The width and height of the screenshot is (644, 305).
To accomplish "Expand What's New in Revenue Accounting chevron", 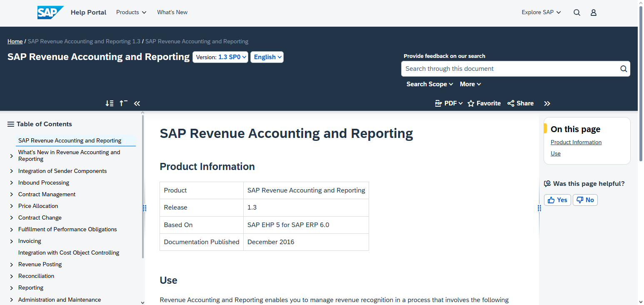I will click(12, 156).
